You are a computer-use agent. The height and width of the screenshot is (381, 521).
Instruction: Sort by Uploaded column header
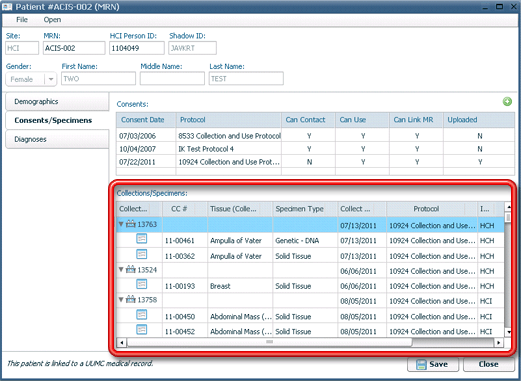(x=479, y=120)
